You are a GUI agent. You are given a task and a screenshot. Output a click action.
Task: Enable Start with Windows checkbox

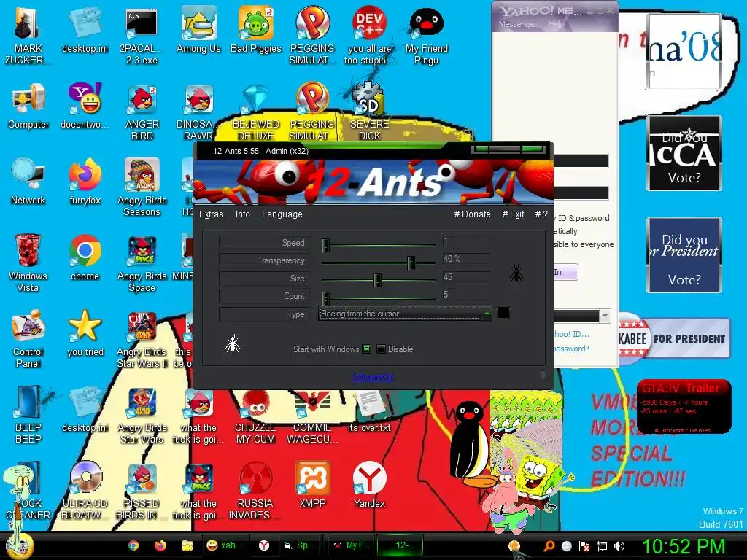[x=367, y=349]
